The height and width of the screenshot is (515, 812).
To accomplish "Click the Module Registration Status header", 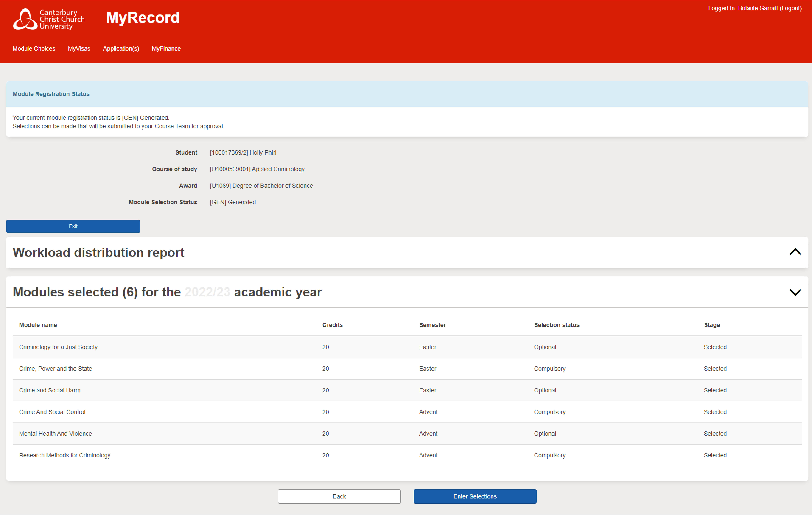I will (x=51, y=94).
